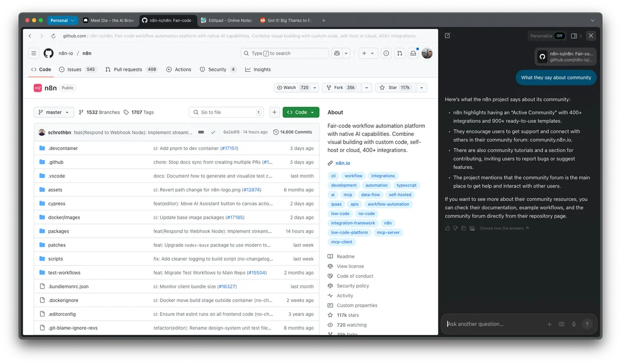
Task: Open the sidebar layout dropdown
Action: tap(576, 36)
